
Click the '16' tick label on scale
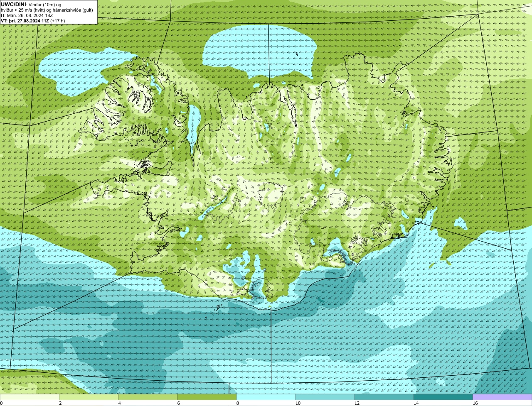[475, 403]
